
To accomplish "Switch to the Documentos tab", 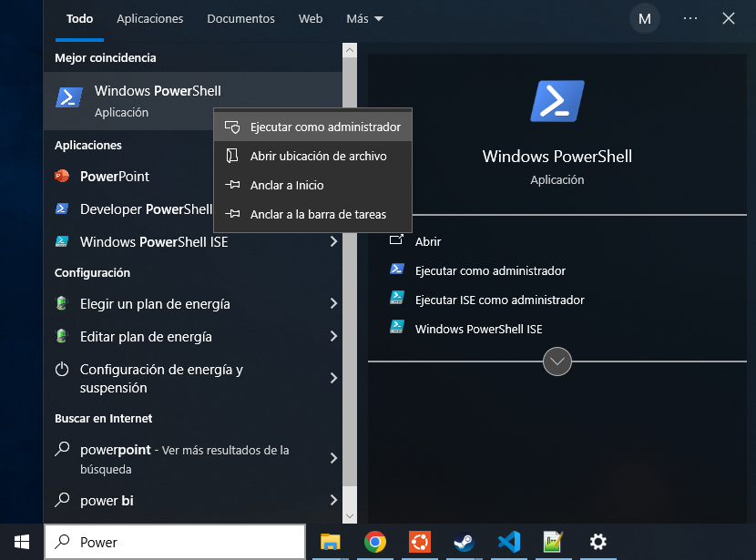I will point(240,18).
